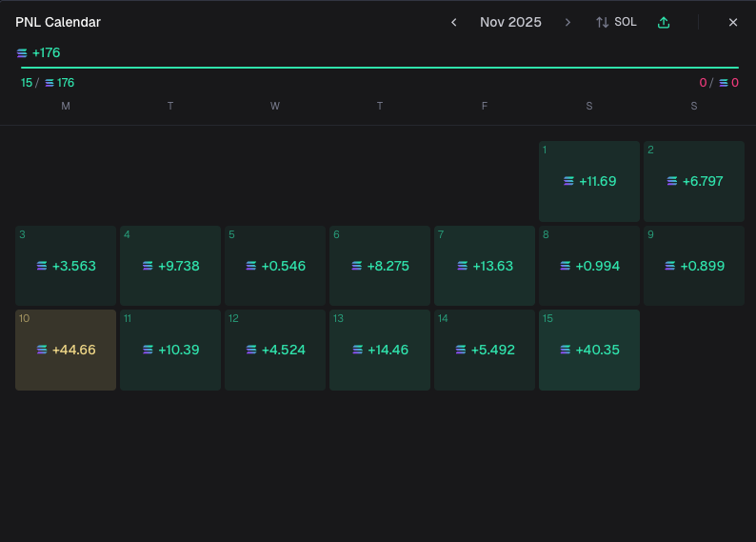
Task: Click the PNL Calendar title
Action: coord(58,22)
